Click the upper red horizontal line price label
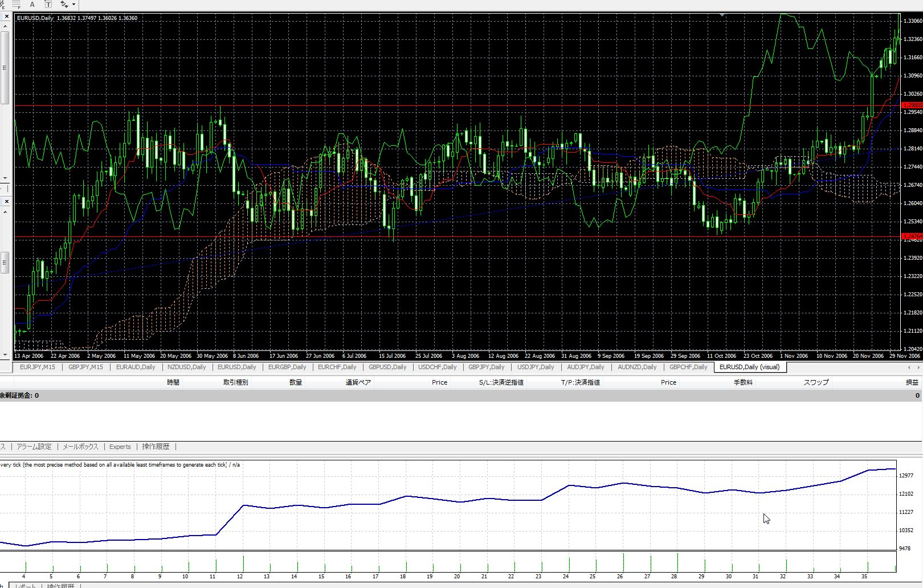923x588 pixels. coord(912,105)
